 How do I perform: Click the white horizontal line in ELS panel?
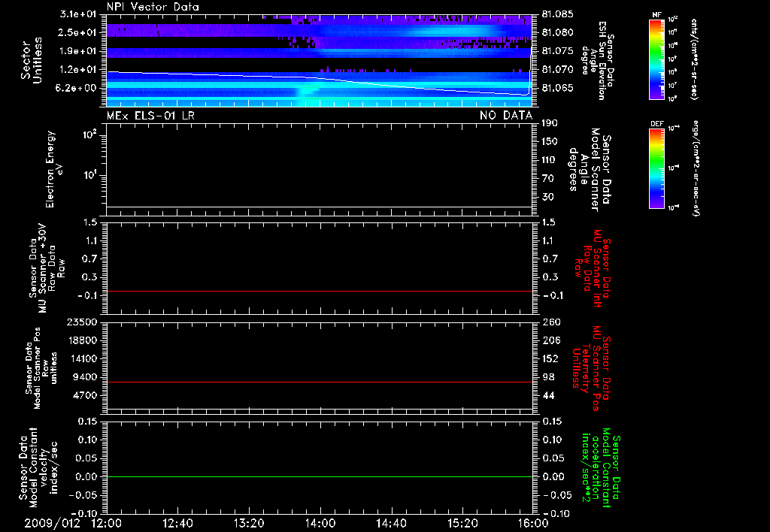click(x=320, y=205)
